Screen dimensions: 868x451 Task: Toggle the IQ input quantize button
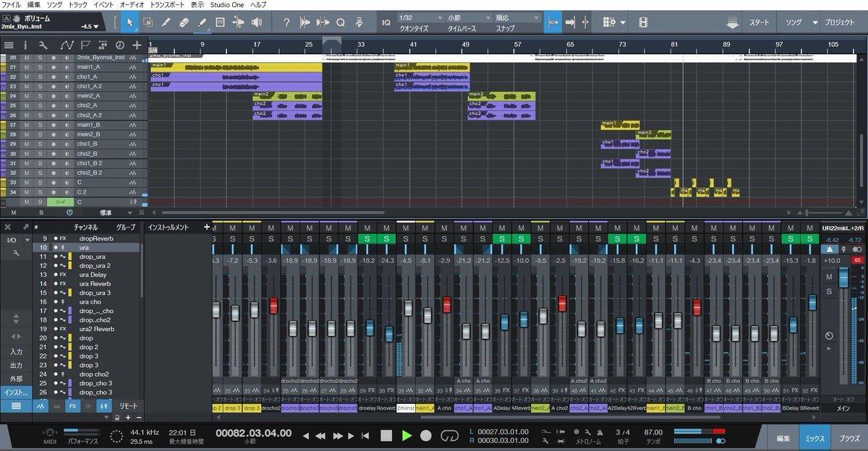[386, 22]
